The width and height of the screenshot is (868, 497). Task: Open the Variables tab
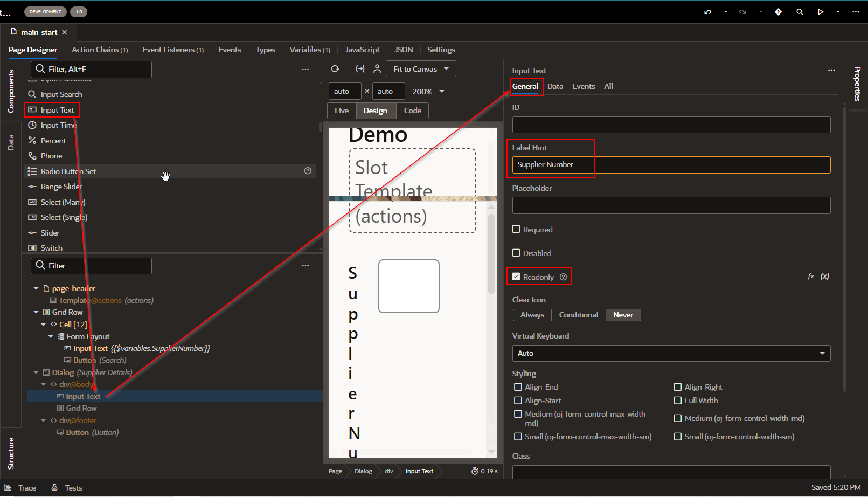click(310, 50)
